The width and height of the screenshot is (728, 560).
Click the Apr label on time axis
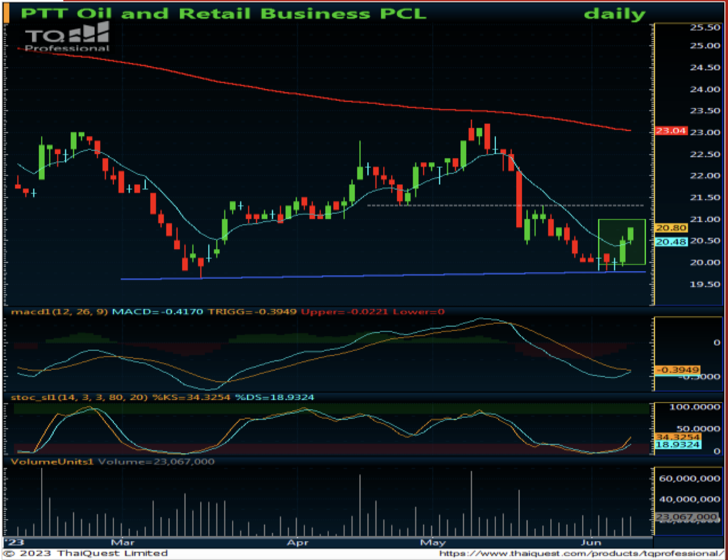point(298,543)
